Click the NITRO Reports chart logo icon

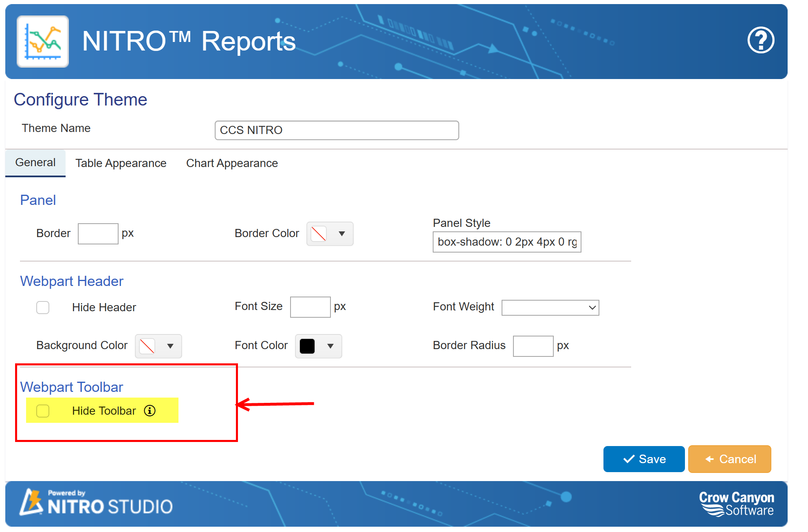43,42
